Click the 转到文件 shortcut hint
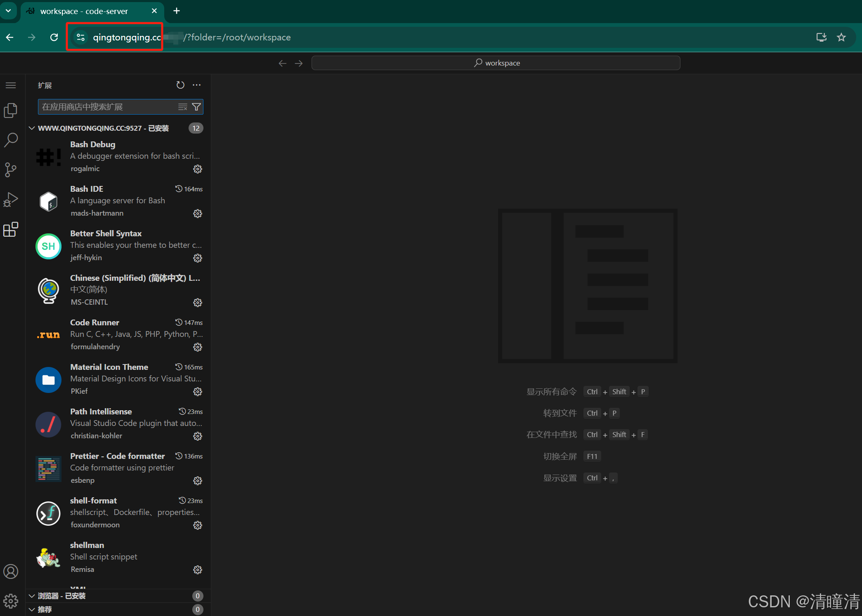 click(x=581, y=413)
